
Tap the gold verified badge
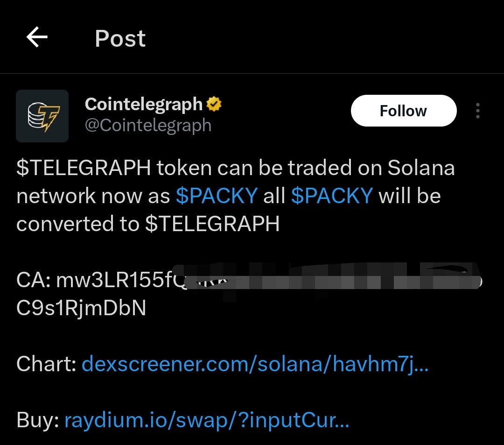click(214, 104)
